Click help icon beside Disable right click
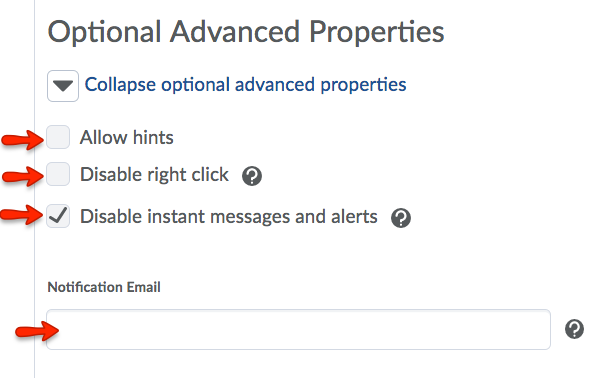The image size is (608, 378). tap(252, 176)
